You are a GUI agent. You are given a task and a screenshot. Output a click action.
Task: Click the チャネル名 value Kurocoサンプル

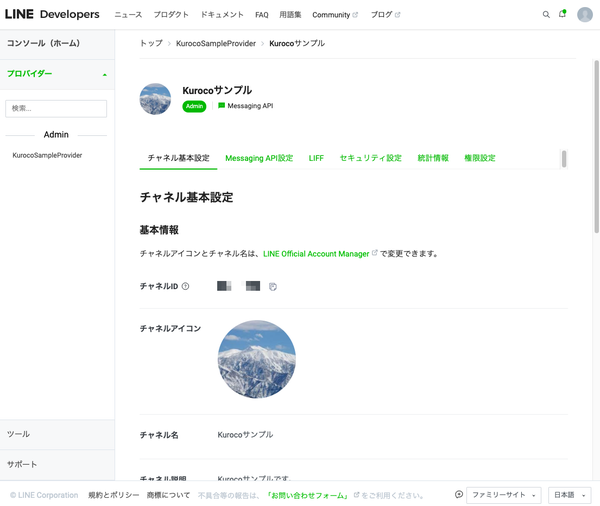(x=245, y=434)
